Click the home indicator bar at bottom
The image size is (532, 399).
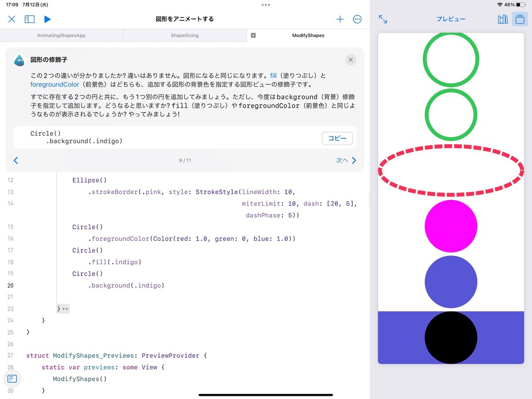(266, 395)
